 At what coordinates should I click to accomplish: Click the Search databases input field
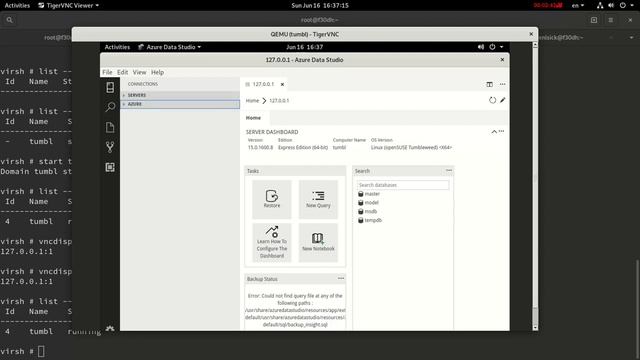click(x=403, y=185)
